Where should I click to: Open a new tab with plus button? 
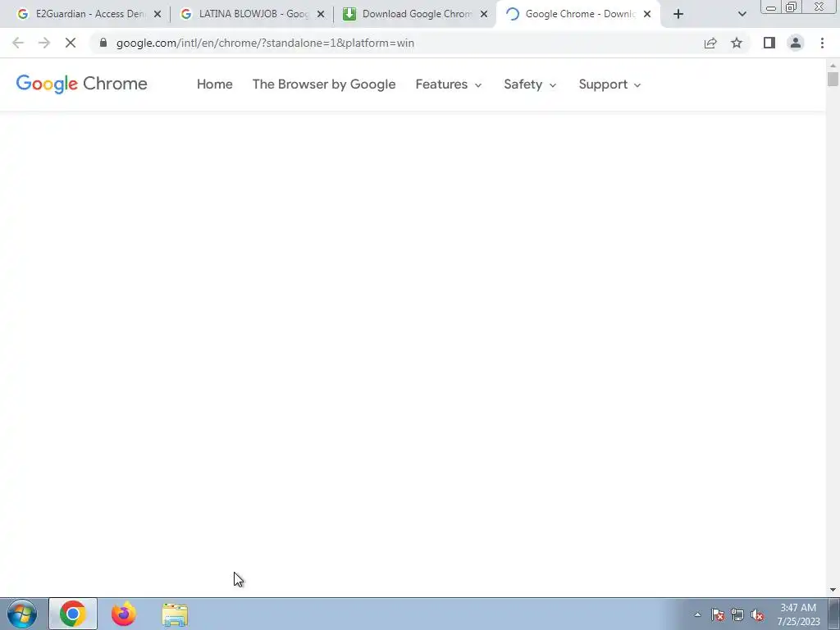click(678, 14)
